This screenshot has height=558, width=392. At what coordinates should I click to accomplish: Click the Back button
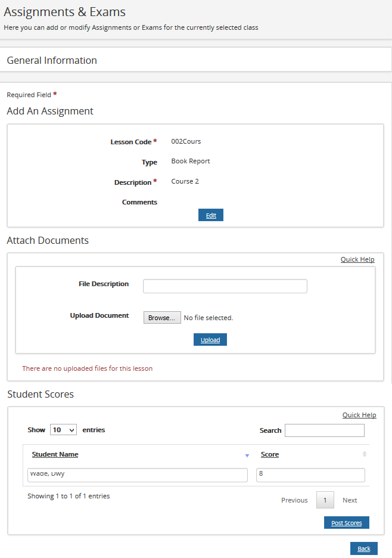click(364, 548)
